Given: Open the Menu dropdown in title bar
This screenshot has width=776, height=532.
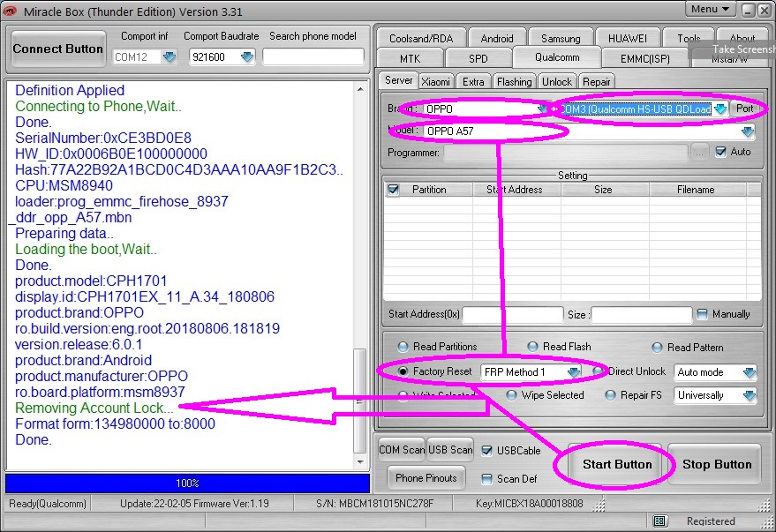Looking at the screenshot, I should point(710,10).
